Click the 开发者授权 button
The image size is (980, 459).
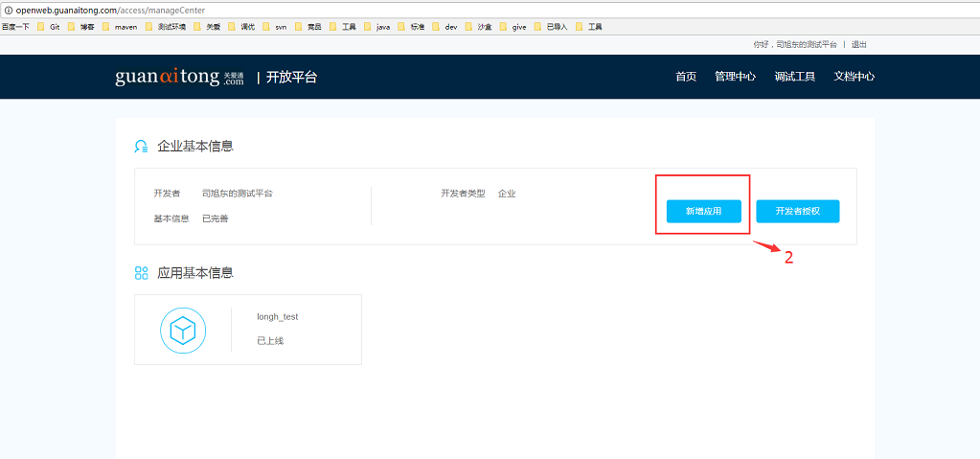coord(797,211)
